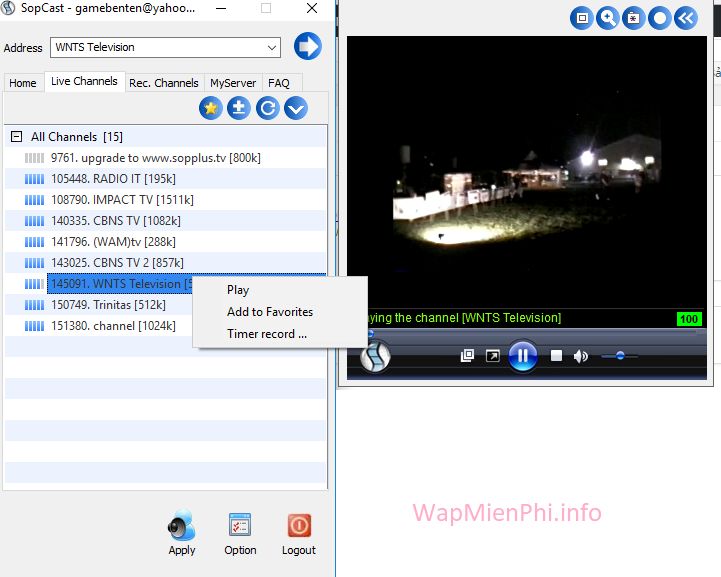Viewport: 721px width, 577px height.
Task: Click the Apply button
Action: click(x=182, y=533)
